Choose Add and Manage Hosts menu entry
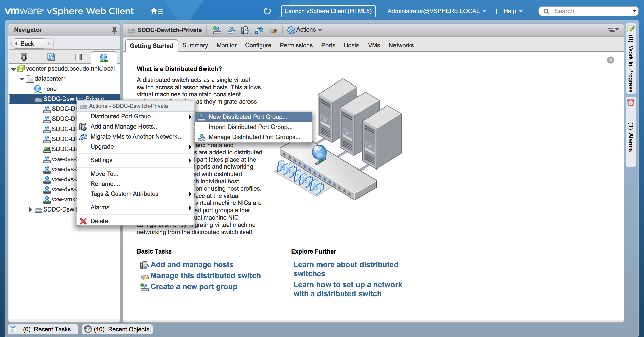This screenshot has width=644, height=337. (x=135, y=127)
